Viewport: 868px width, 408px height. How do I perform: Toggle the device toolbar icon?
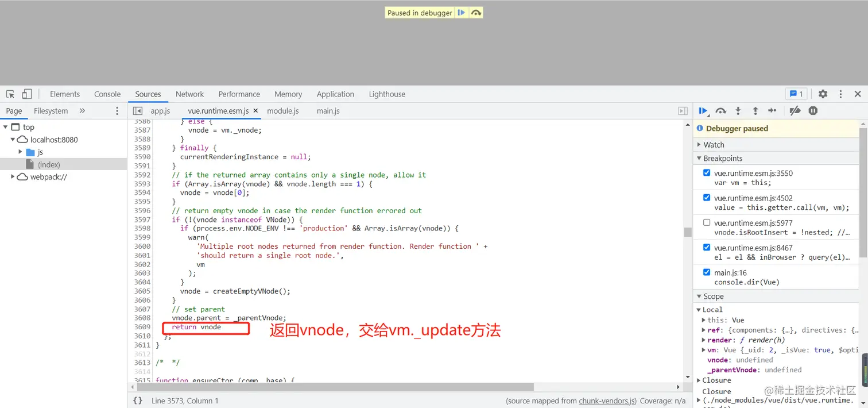[x=27, y=94]
